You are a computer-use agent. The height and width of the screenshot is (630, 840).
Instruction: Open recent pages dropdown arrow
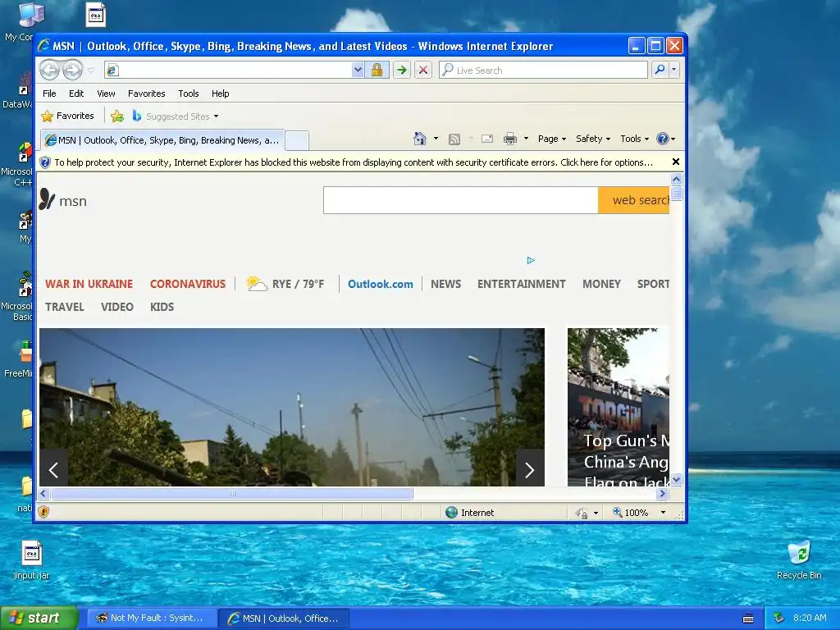pyautogui.click(x=90, y=71)
